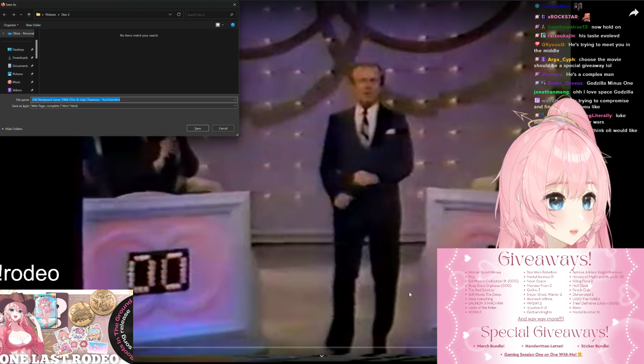Open the Save as type combo box
644x364 pixels.
(x=134, y=106)
